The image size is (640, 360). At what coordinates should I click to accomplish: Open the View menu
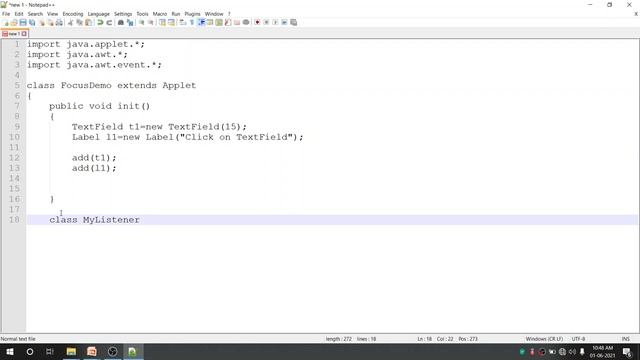point(52,14)
